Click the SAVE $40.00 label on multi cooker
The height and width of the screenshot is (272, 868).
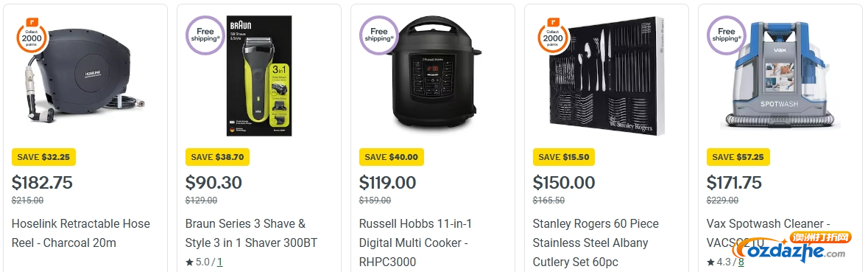pyautogui.click(x=392, y=157)
